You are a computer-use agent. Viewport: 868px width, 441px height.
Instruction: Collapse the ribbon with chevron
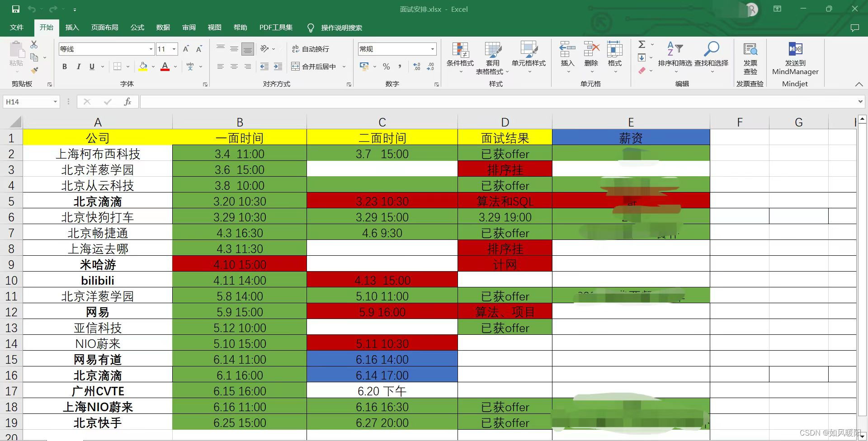[859, 84]
